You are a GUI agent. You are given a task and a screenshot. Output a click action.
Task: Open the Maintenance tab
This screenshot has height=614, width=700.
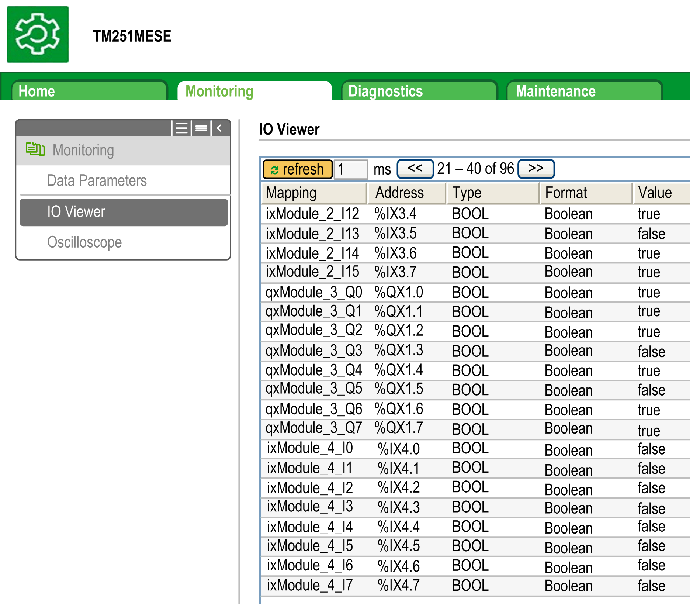point(584,91)
